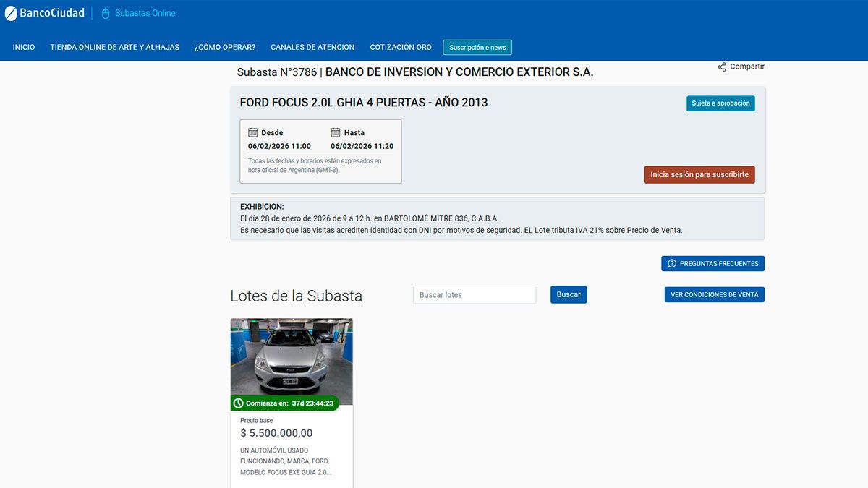Open Canales de Atencion

312,47
